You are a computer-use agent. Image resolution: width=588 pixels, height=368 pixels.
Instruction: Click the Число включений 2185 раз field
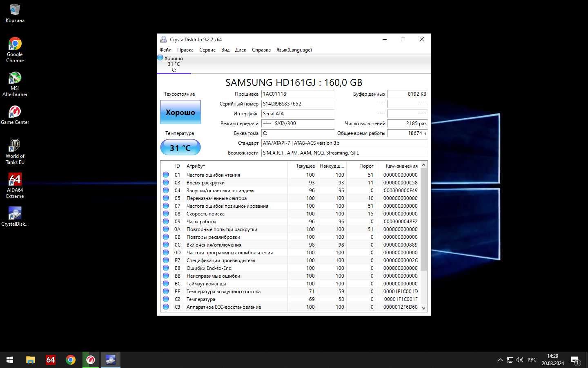(x=407, y=123)
